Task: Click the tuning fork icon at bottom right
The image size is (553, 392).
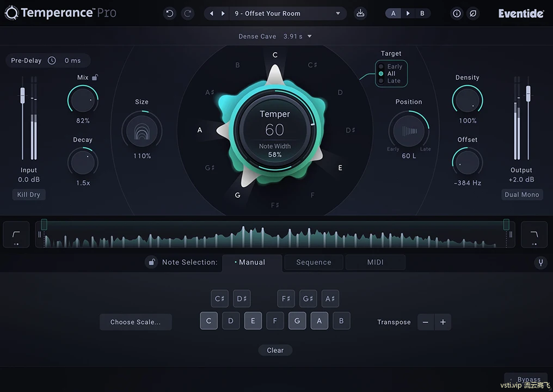Action: [540, 262]
